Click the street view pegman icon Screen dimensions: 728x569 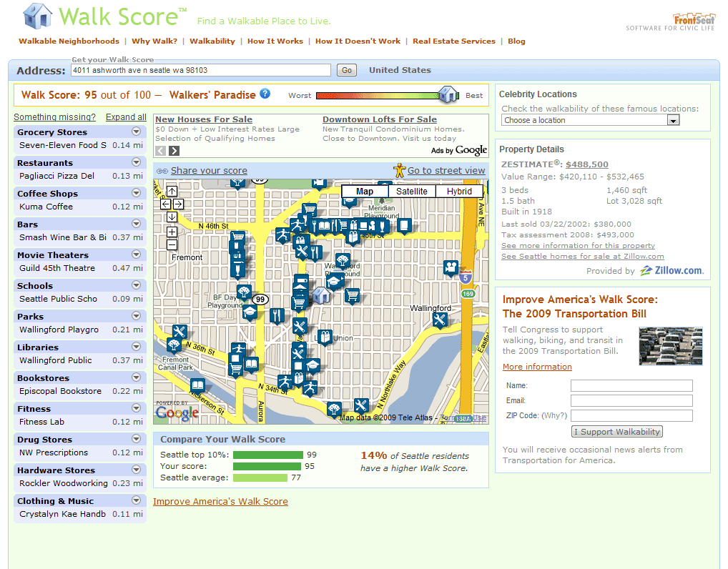point(399,170)
